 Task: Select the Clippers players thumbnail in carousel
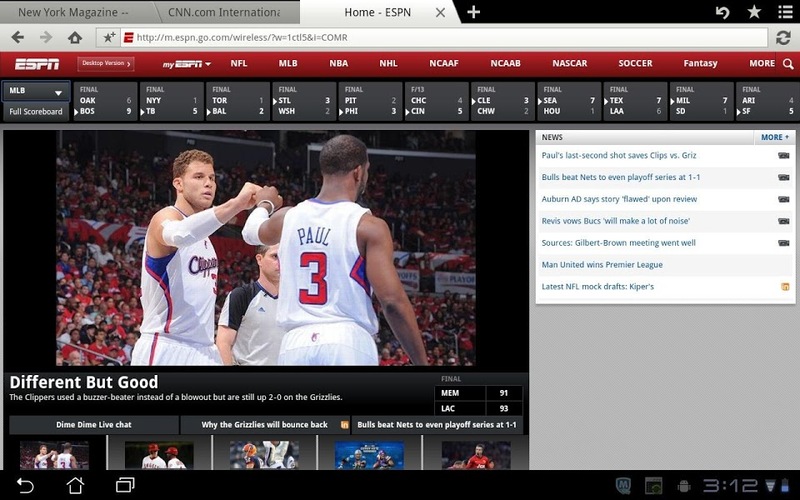click(x=54, y=456)
